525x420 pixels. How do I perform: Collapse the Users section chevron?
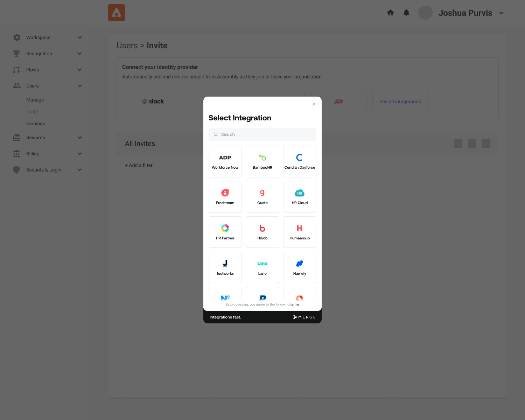[x=79, y=86]
